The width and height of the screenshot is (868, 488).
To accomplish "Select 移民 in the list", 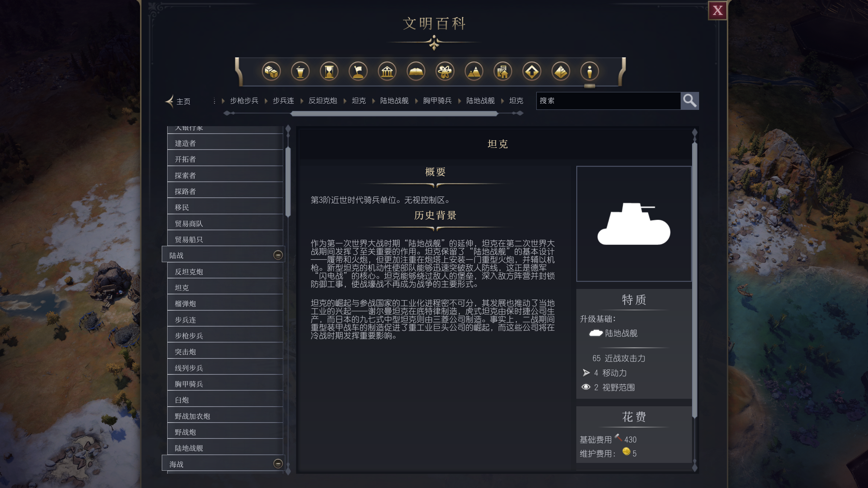I will click(x=225, y=207).
